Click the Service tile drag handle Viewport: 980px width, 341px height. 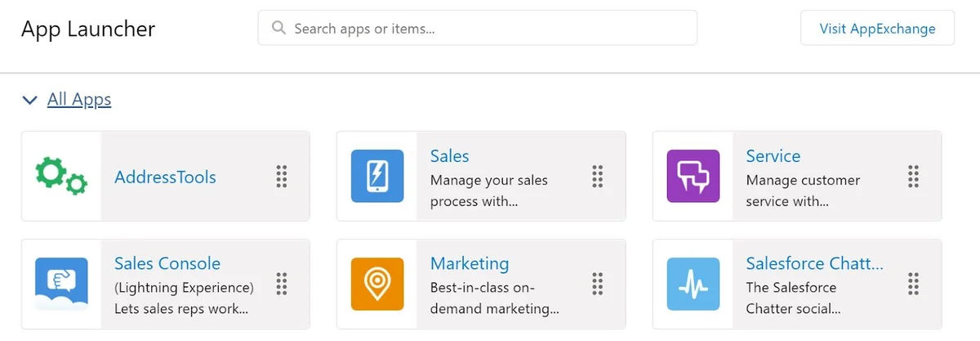914,176
